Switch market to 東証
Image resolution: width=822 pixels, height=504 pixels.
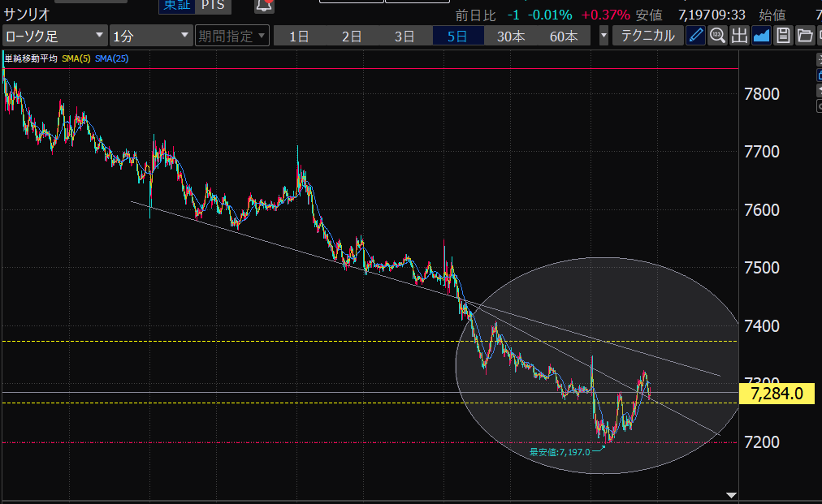pyautogui.click(x=175, y=6)
